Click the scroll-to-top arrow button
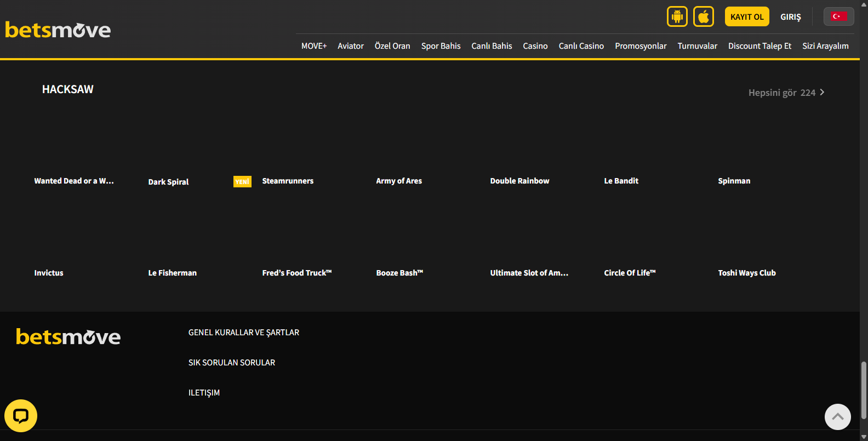Screen dimensions: 868x441 point(837,417)
